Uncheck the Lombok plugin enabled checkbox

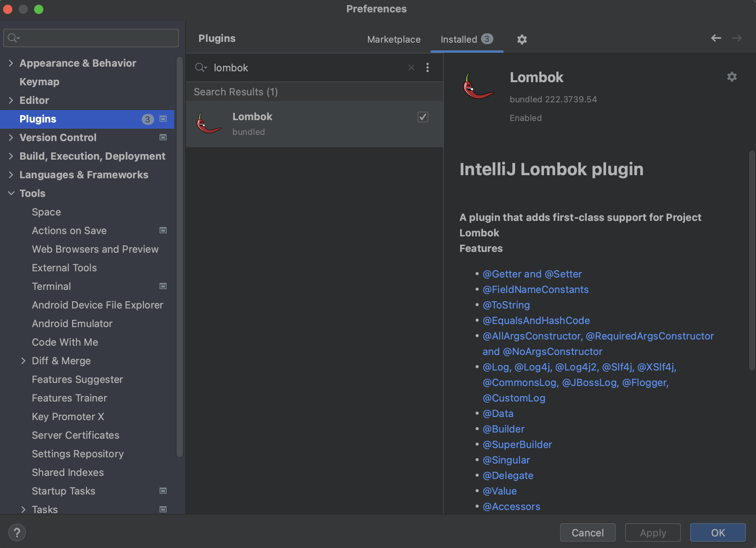tap(423, 117)
